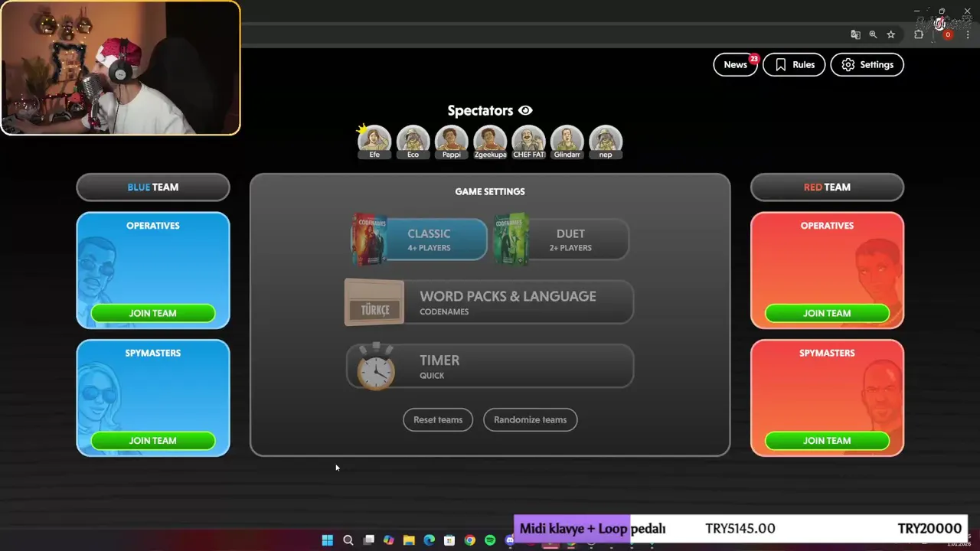The height and width of the screenshot is (551, 980).
Task: Randomize teams
Action: (530, 419)
